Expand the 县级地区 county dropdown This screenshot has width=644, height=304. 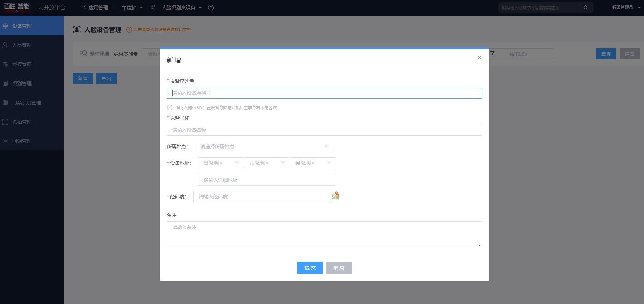pyautogui.click(x=312, y=163)
